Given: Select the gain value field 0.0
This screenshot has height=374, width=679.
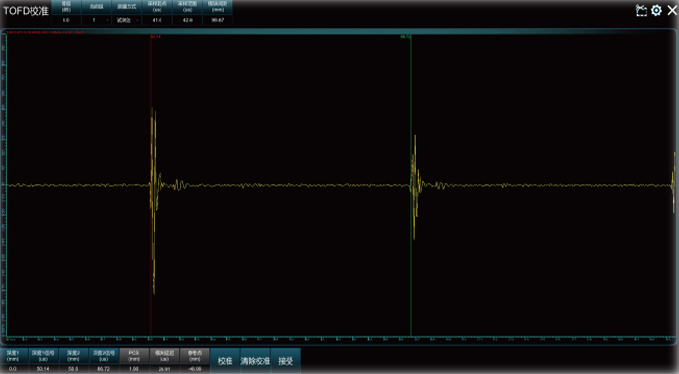Looking at the screenshot, I should 66,20.
